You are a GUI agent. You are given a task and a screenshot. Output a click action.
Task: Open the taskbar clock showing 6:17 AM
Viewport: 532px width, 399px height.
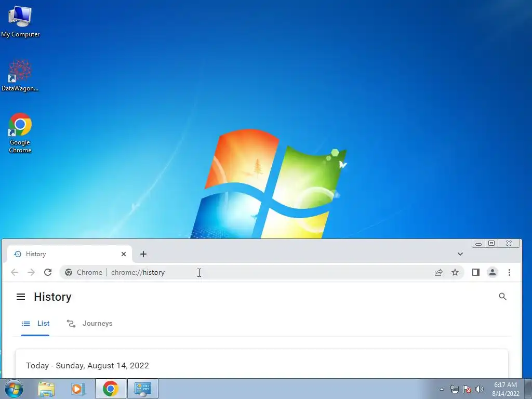pyautogui.click(x=506, y=389)
